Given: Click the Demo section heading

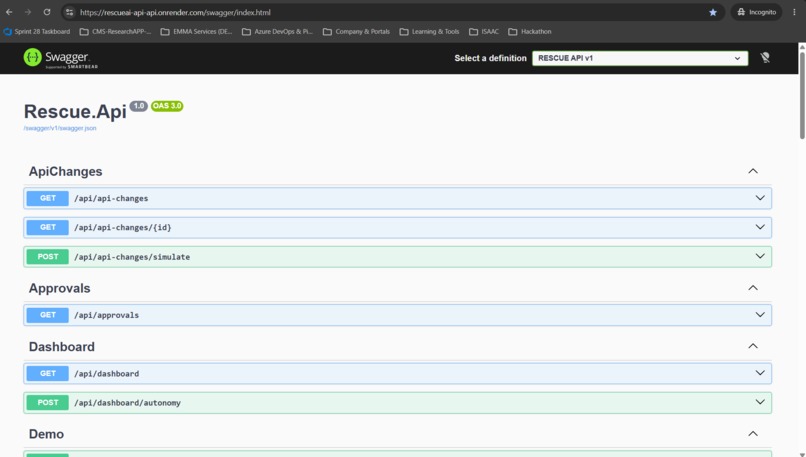Looking at the screenshot, I should 46,434.
